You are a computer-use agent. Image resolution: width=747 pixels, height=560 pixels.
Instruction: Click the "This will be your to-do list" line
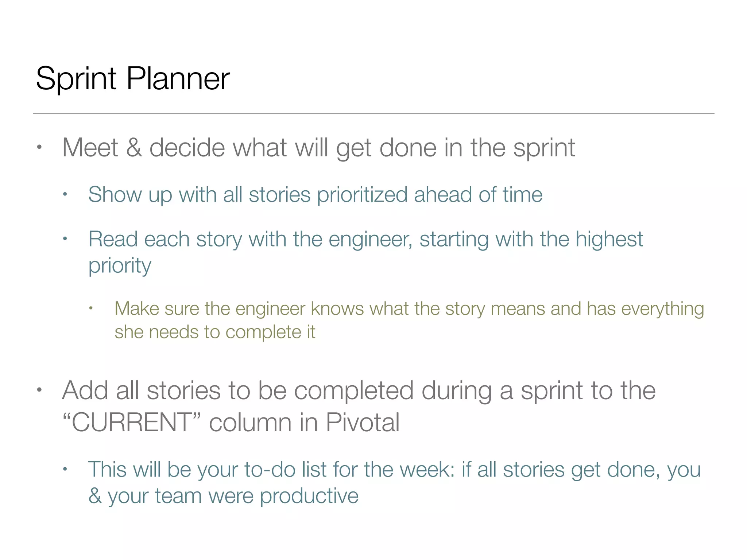394,469
